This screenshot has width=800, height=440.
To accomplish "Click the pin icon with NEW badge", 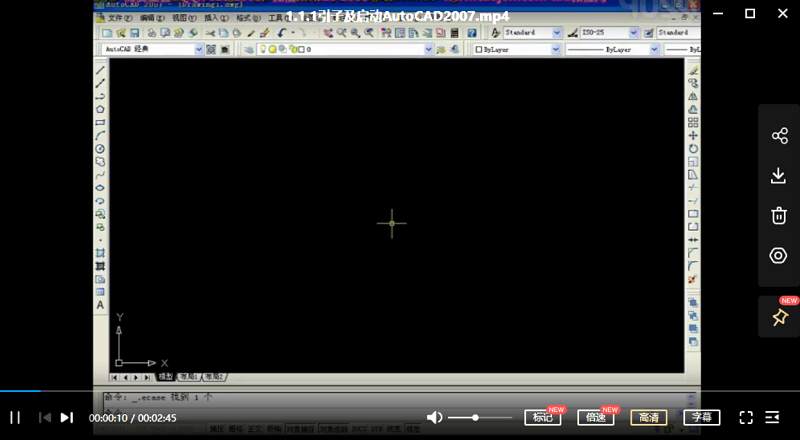I will click(x=779, y=317).
